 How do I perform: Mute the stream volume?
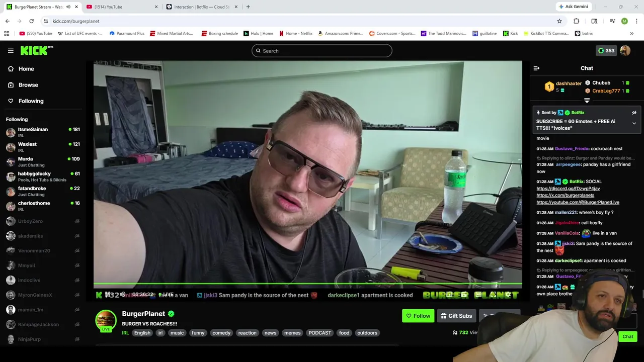(x=122, y=295)
